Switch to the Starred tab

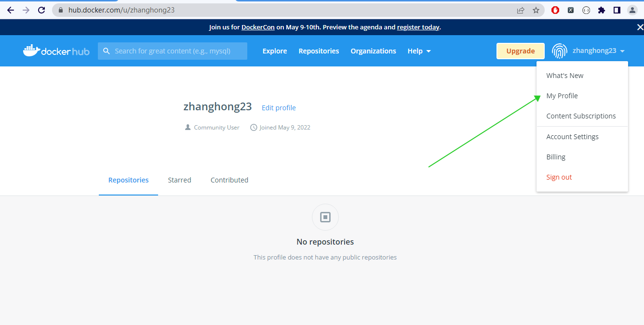(x=179, y=180)
